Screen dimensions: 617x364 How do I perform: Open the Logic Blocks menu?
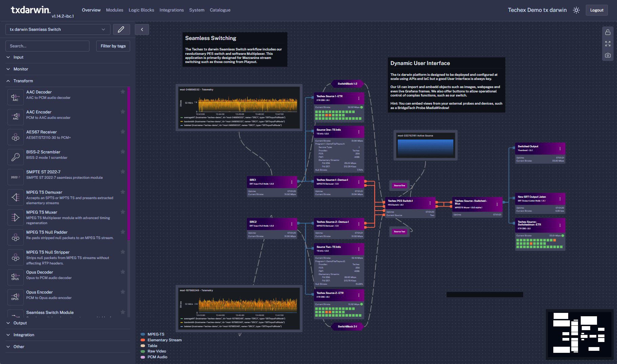tap(141, 10)
